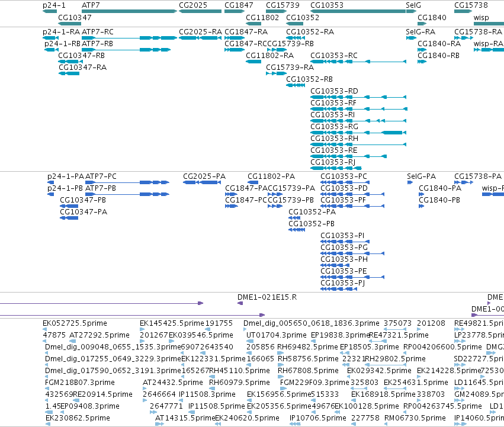Click the CG1847 gene label
The height and width of the screenshot is (427, 504).
pos(239,5)
